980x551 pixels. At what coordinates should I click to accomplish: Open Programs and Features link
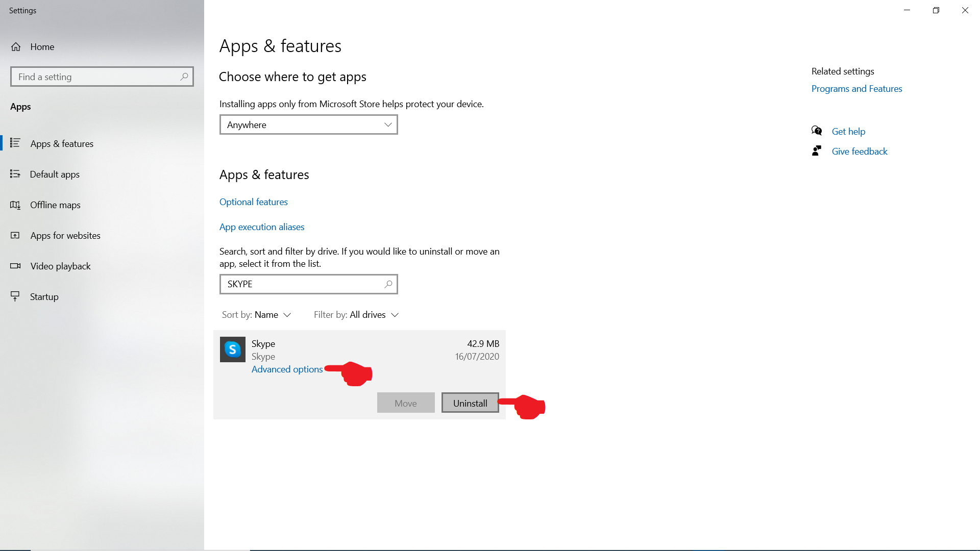pyautogui.click(x=856, y=89)
